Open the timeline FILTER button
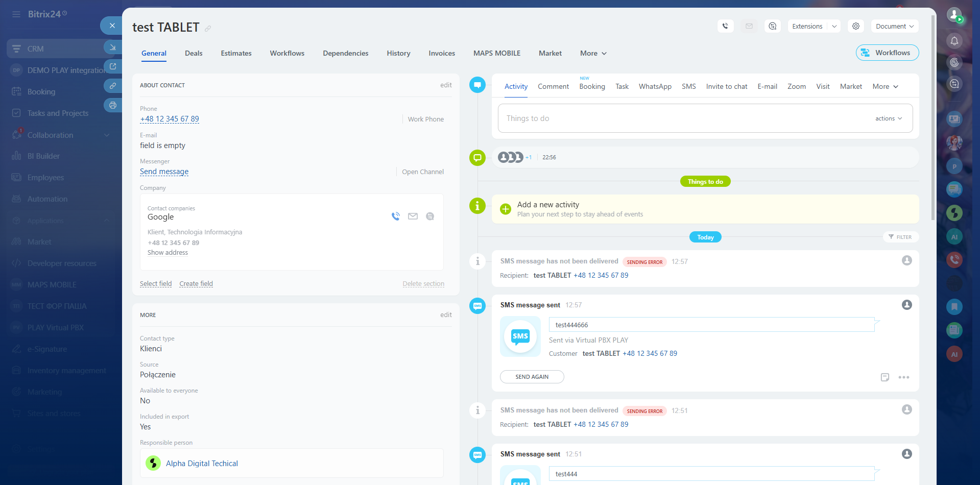Screen dimensions: 980x485 pos(900,237)
